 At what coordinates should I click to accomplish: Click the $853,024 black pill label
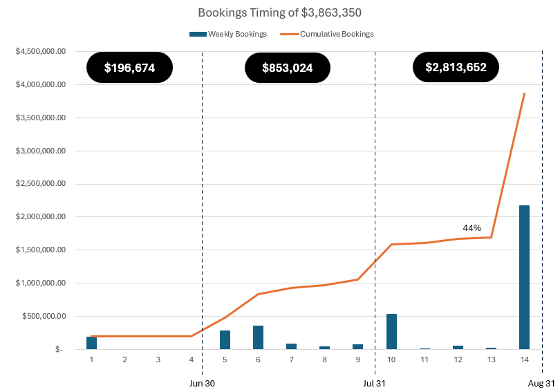tap(288, 68)
